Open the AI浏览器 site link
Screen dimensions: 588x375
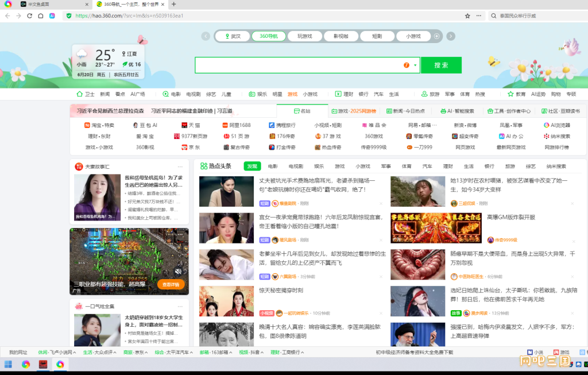557,125
